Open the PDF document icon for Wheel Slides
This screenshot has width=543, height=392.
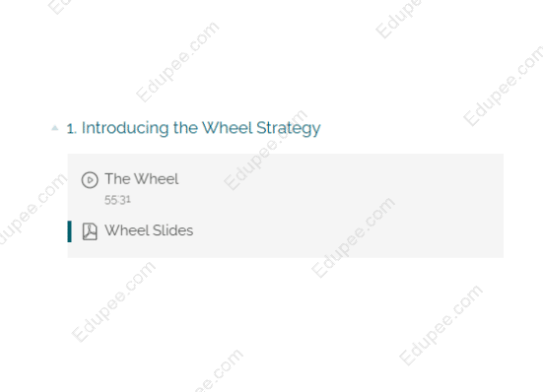(x=90, y=231)
